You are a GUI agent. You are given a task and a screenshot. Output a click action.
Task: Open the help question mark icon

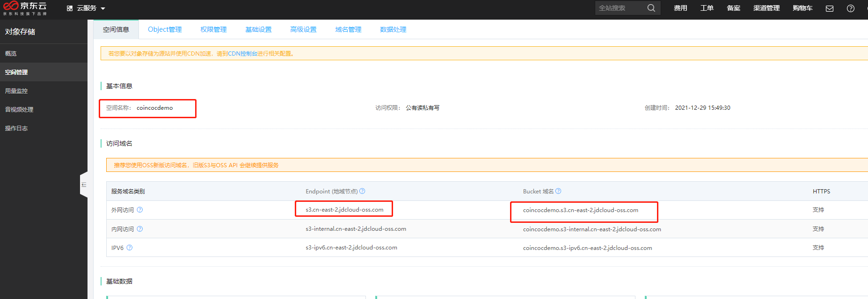coord(851,8)
